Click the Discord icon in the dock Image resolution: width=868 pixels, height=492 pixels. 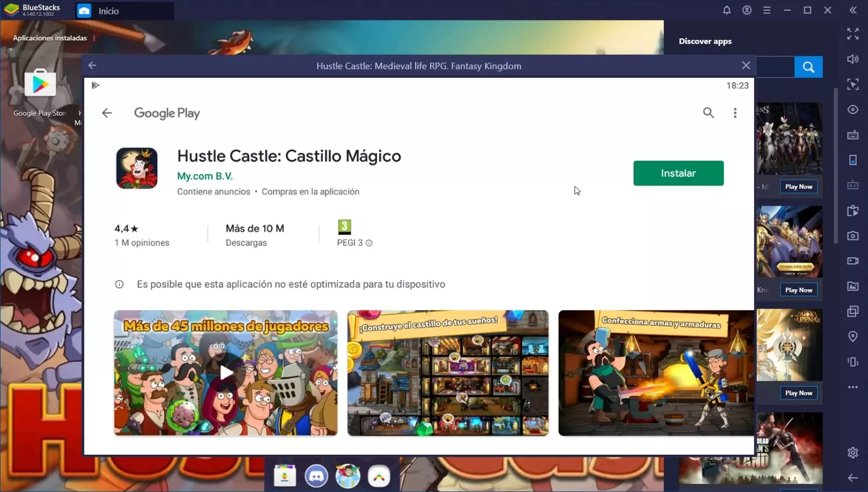click(x=316, y=476)
